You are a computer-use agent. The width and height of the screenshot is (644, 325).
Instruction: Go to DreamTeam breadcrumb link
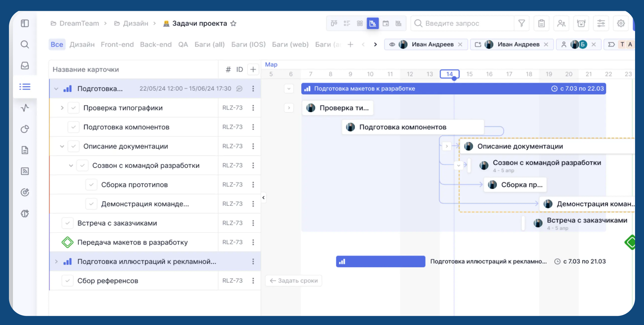(x=79, y=23)
